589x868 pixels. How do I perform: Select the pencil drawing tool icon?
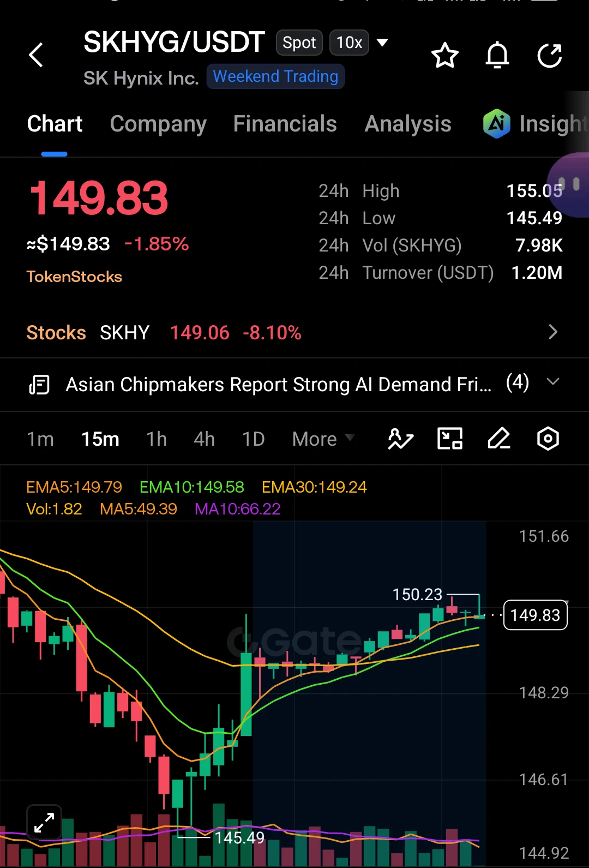[499, 439]
